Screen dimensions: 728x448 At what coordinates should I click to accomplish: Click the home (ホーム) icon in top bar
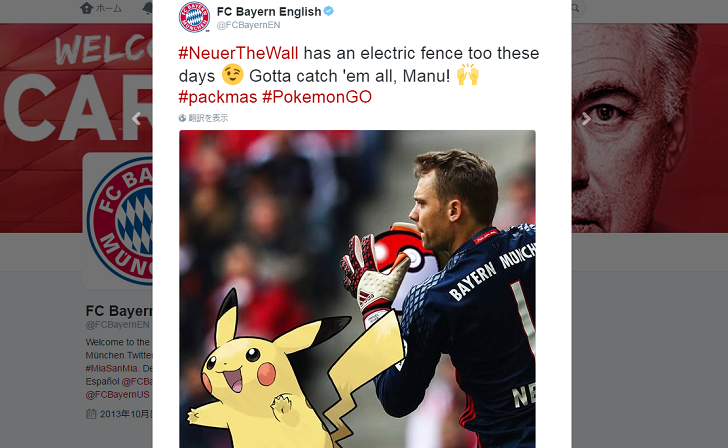(86, 8)
